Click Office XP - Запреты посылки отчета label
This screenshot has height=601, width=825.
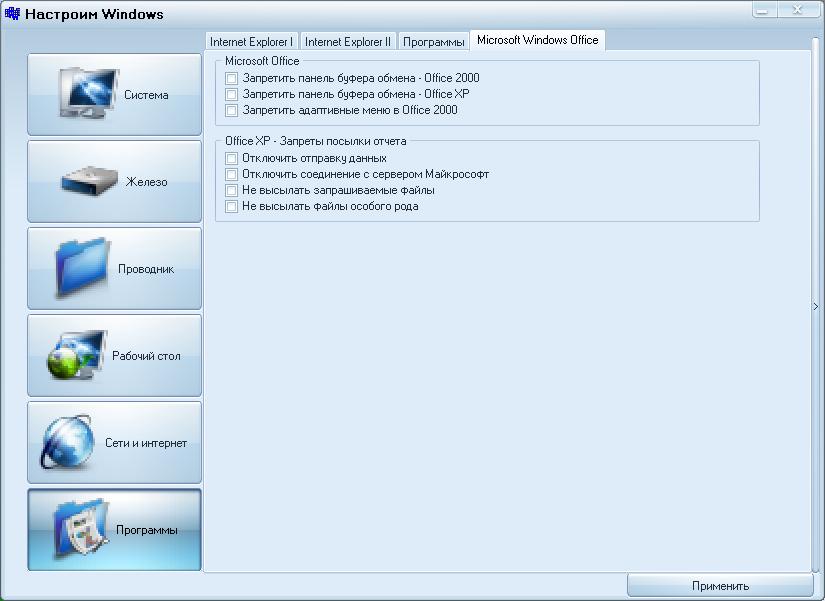pyautogui.click(x=316, y=141)
